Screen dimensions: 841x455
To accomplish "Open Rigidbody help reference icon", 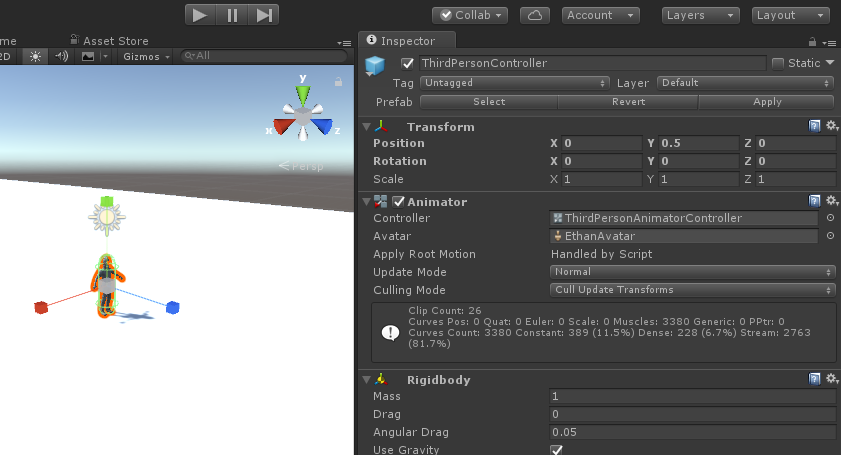I will pos(814,379).
